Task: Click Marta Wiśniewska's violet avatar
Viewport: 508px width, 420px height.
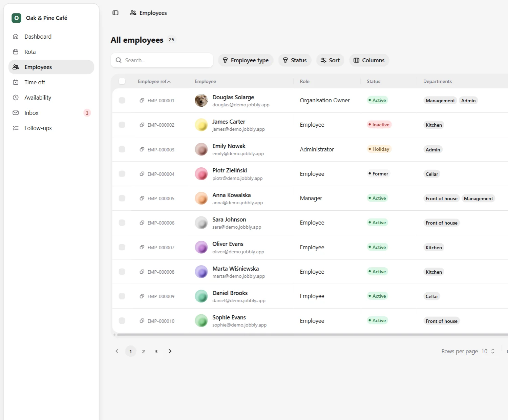Action: pyautogui.click(x=201, y=272)
